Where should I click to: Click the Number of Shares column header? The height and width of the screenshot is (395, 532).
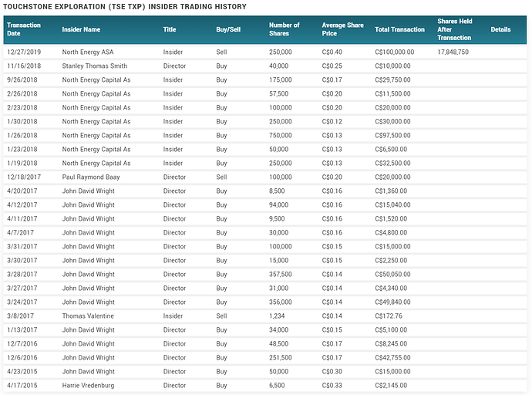pyautogui.click(x=285, y=29)
